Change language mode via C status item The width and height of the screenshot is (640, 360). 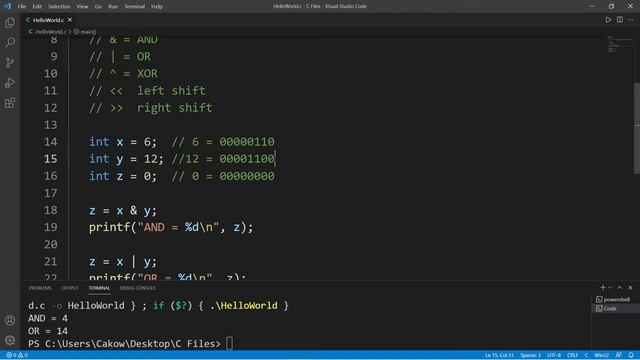tap(586, 355)
